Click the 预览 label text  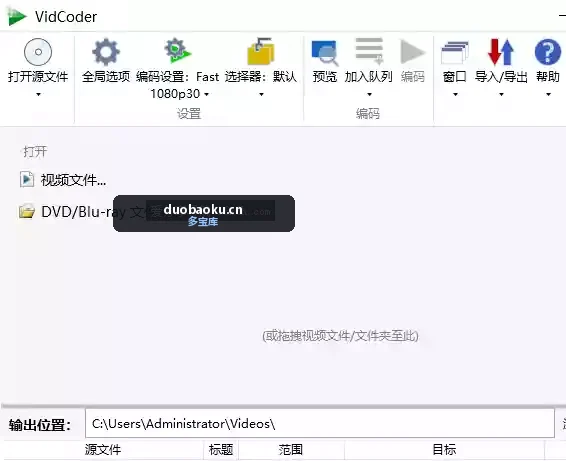(325, 77)
